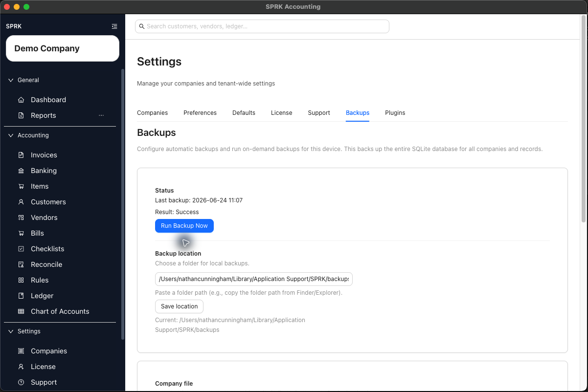Click the Save location button
Screen dimensions: 588x392
click(179, 306)
